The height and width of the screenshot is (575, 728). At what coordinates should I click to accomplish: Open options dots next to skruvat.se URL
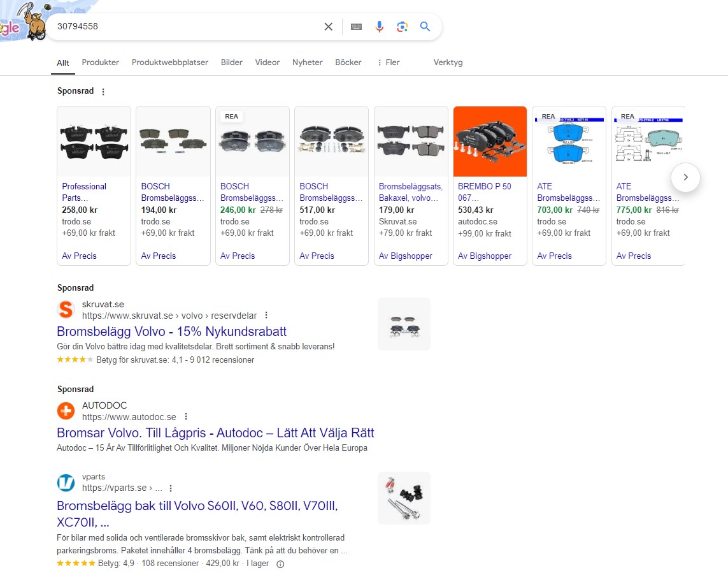click(266, 315)
